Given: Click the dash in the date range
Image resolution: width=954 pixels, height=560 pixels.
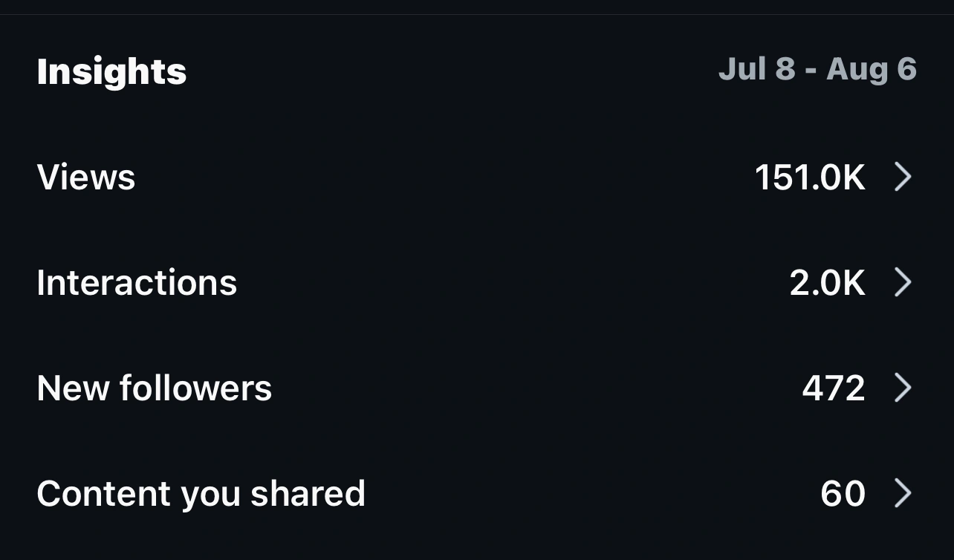Looking at the screenshot, I should (811, 70).
